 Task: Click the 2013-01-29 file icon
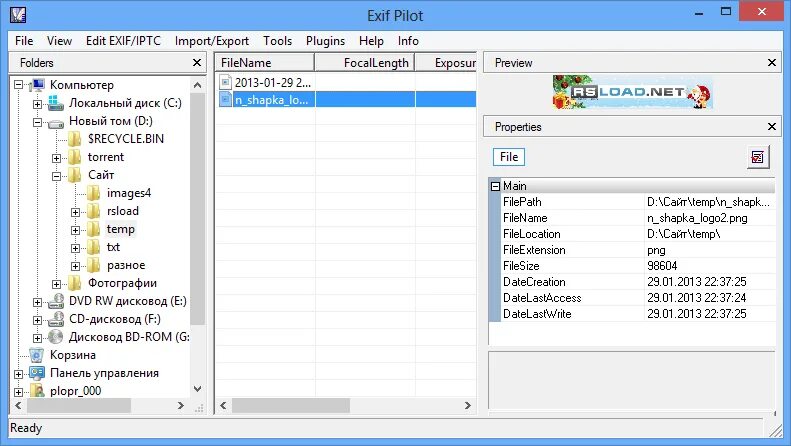[225, 82]
